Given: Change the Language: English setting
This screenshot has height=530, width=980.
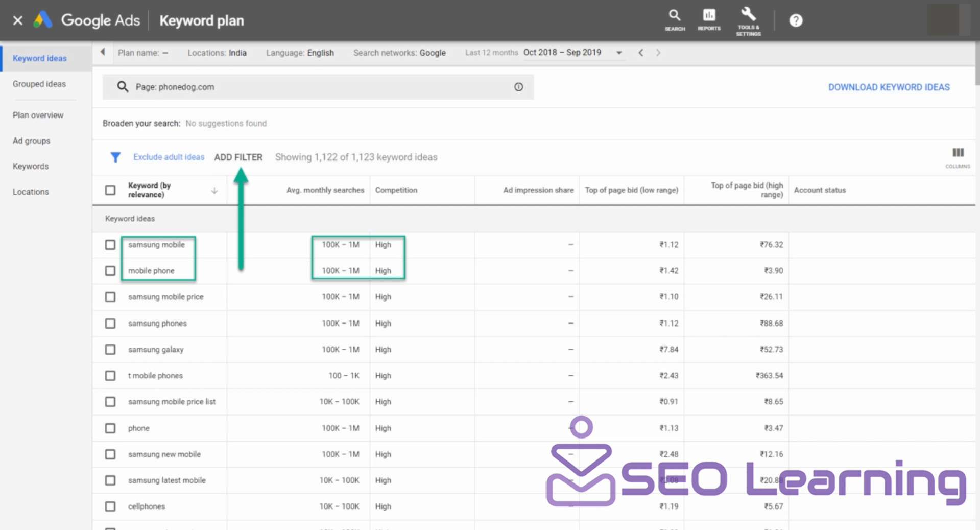Looking at the screenshot, I should coord(300,53).
